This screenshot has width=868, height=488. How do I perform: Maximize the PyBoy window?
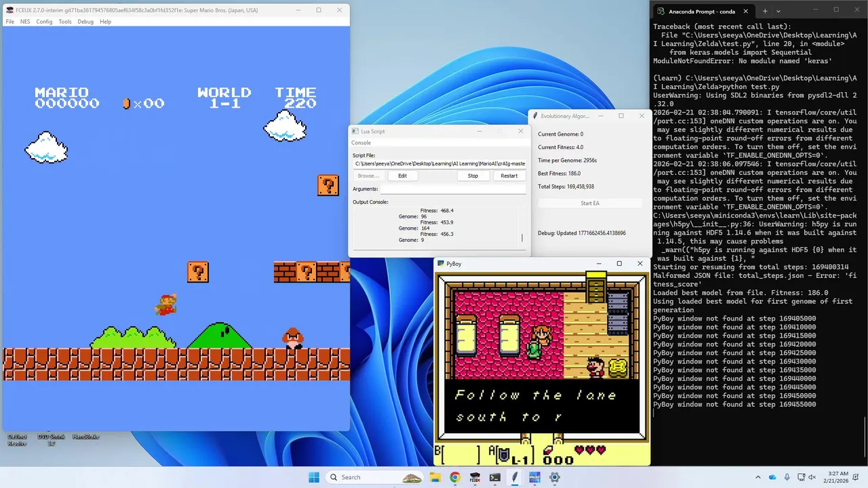coord(618,264)
